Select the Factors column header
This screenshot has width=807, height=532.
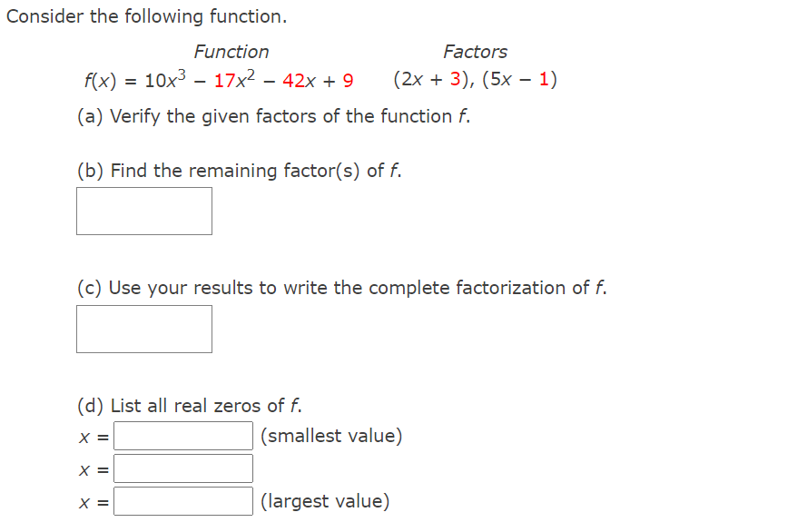(476, 52)
